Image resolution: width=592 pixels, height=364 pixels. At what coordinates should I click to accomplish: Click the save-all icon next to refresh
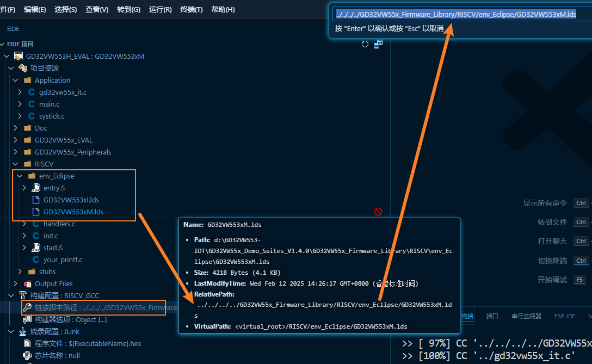coord(378,44)
